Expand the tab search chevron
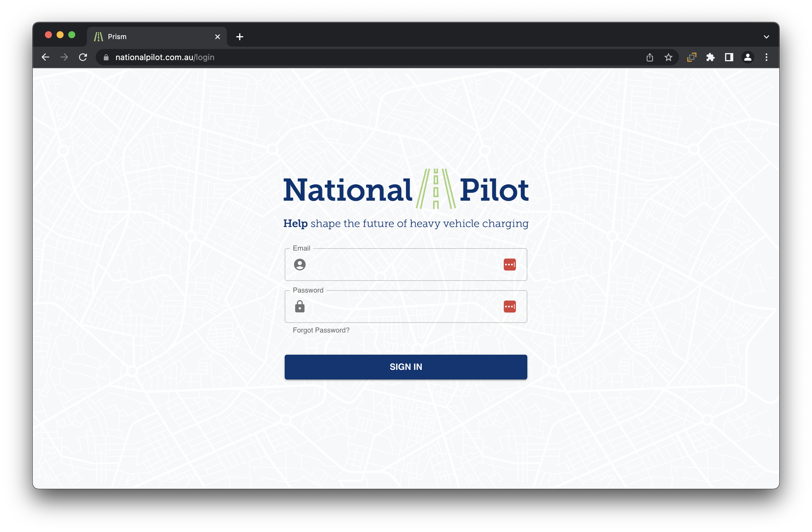 [766, 37]
